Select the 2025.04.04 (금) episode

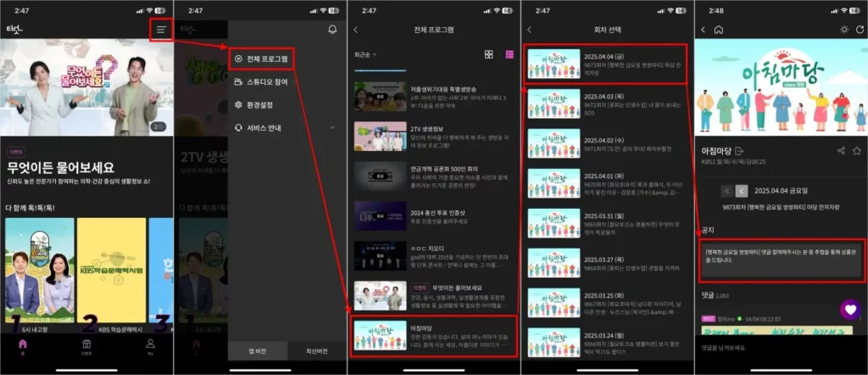coord(605,64)
